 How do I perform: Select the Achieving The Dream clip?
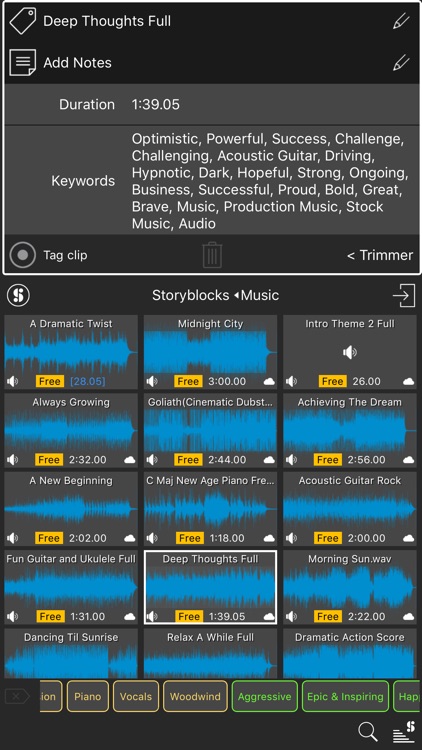click(x=350, y=430)
